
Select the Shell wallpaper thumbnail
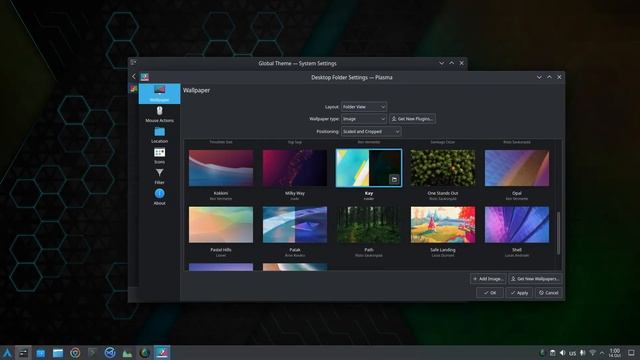517,224
